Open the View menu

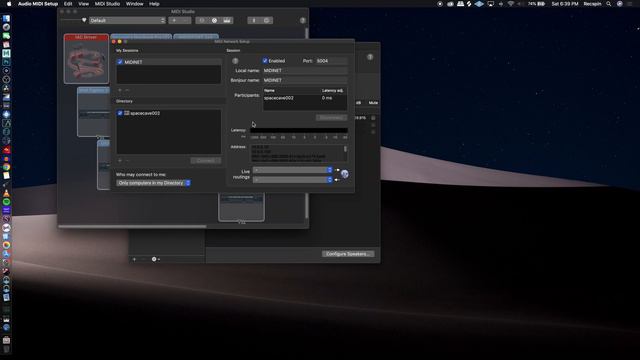coord(84,4)
